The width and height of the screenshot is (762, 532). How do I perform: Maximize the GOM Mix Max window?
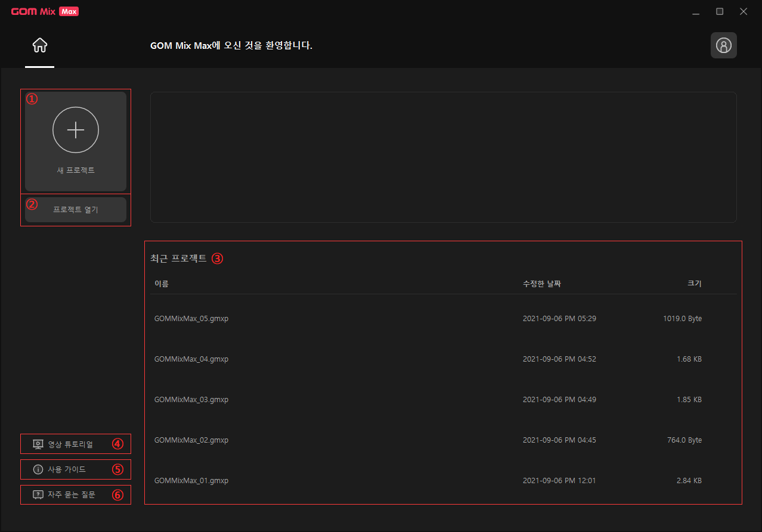pyautogui.click(x=720, y=11)
